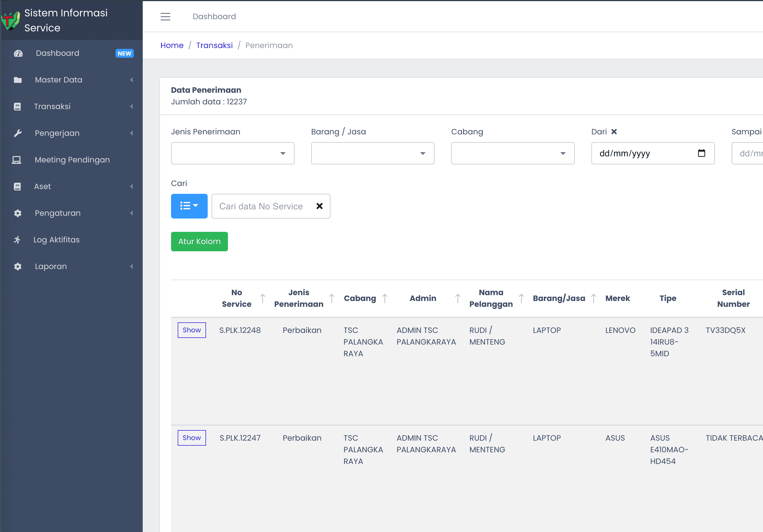
Task: Open the Jenis Penerimaan dropdown
Action: point(233,153)
